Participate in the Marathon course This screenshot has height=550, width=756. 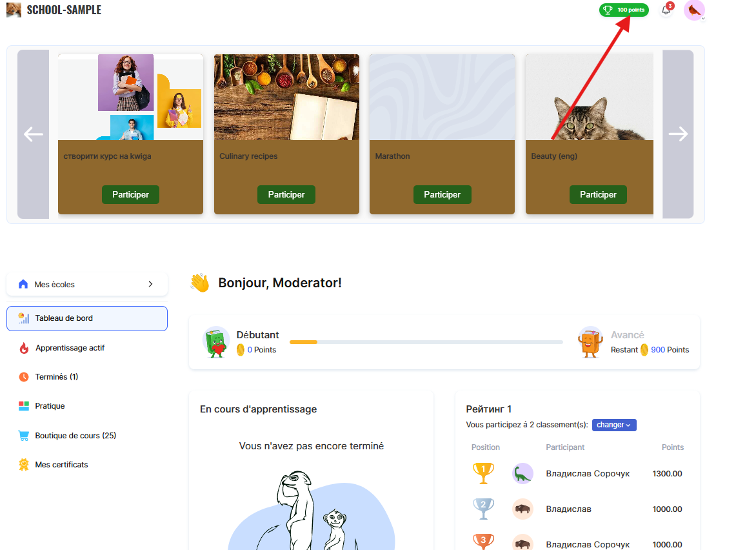[x=442, y=194]
